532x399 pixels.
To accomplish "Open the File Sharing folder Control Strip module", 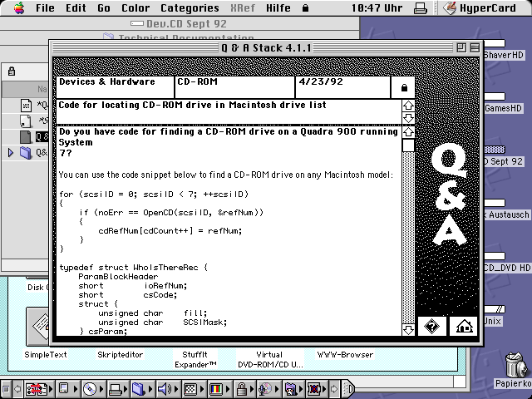I will pyautogui.click(x=142, y=389).
